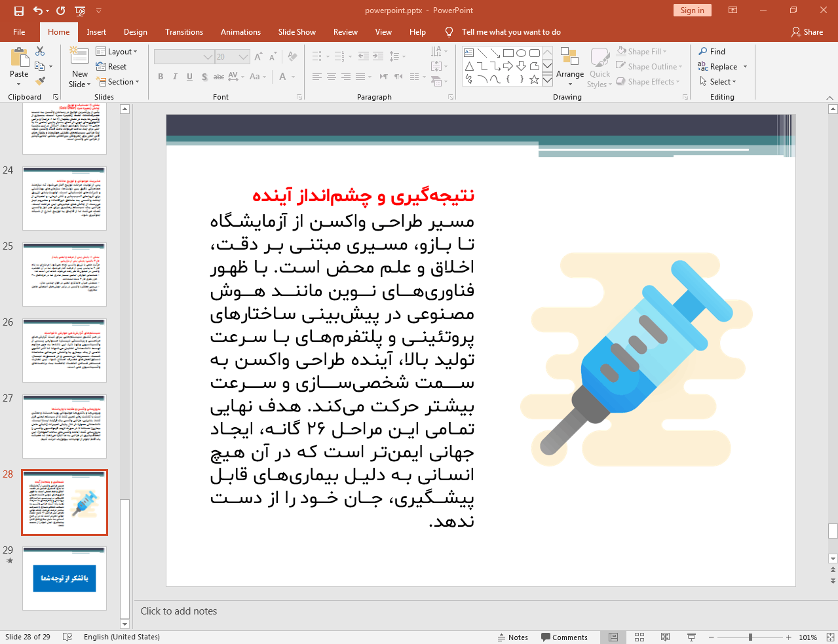Toggle the Notes pane

[513, 637]
